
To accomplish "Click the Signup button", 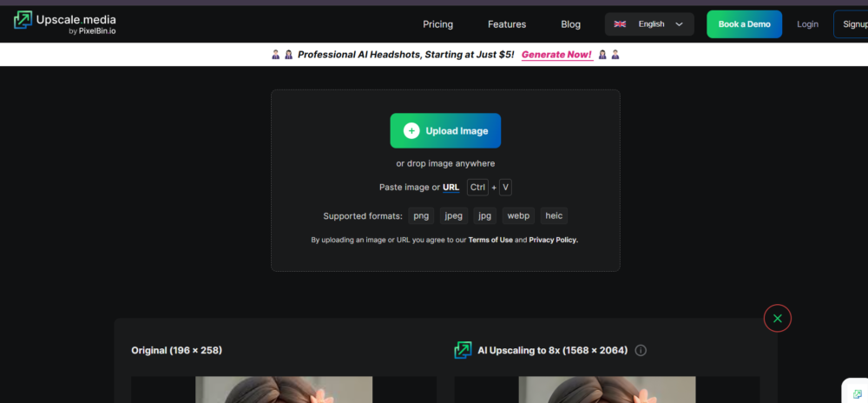I will click(851, 24).
